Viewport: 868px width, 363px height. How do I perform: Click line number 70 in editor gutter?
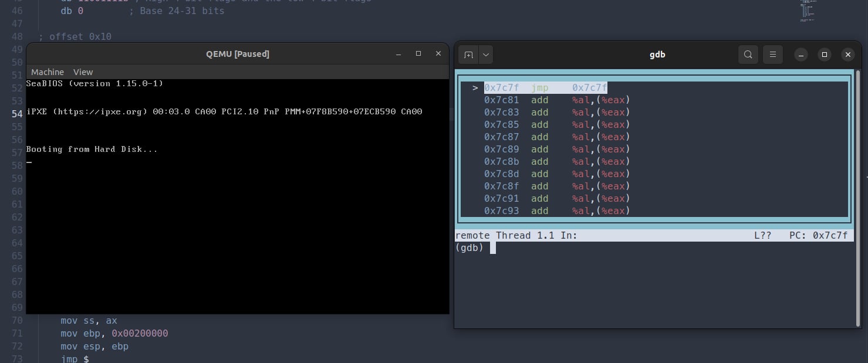coord(16,321)
